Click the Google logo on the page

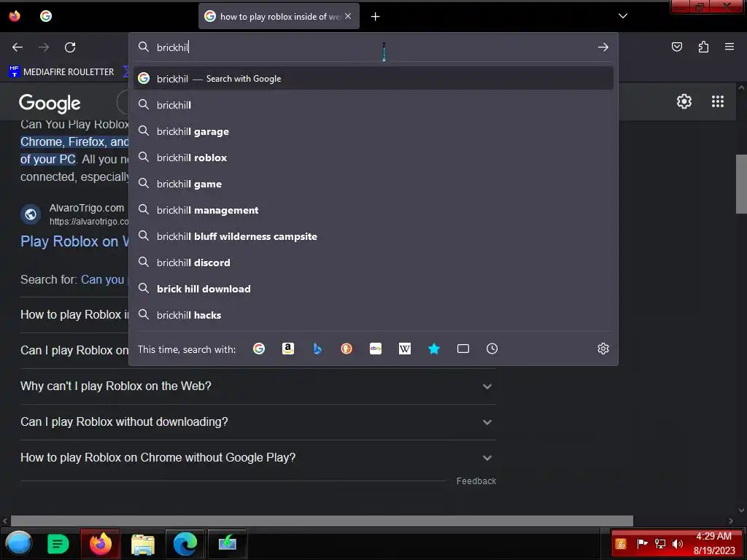click(x=50, y=103)
